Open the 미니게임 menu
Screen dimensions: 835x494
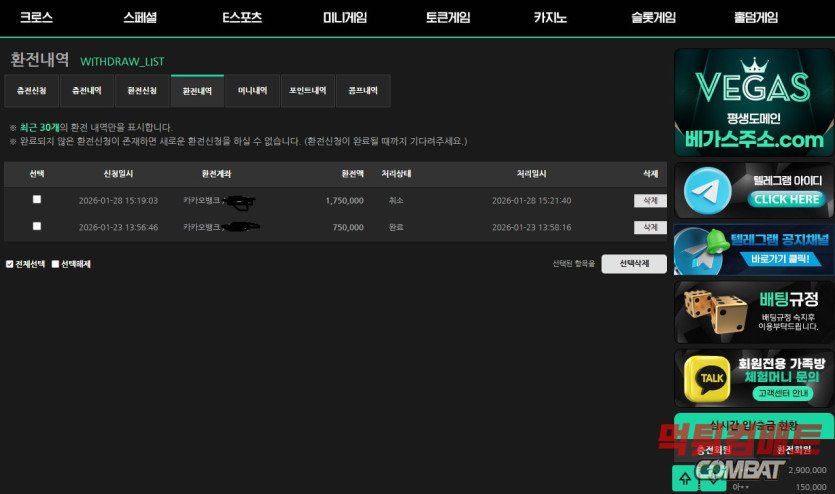tap(345, 18)
